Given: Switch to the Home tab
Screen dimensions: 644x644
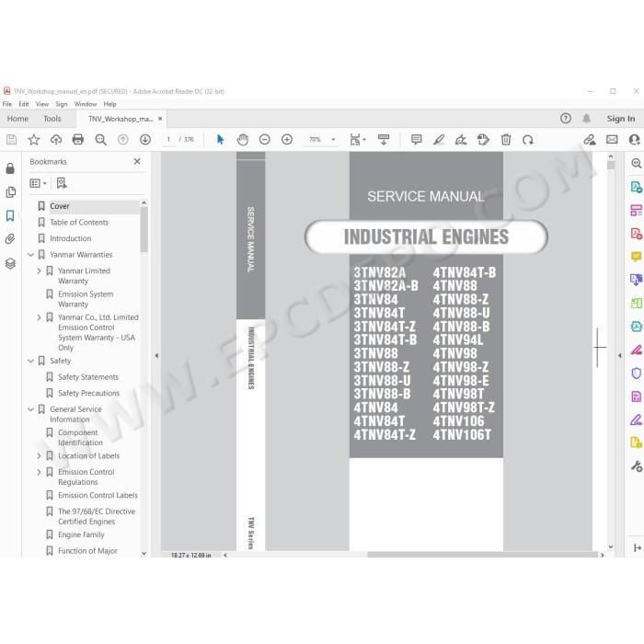Looking at the screenshot, I should click(x=17, y=119).
